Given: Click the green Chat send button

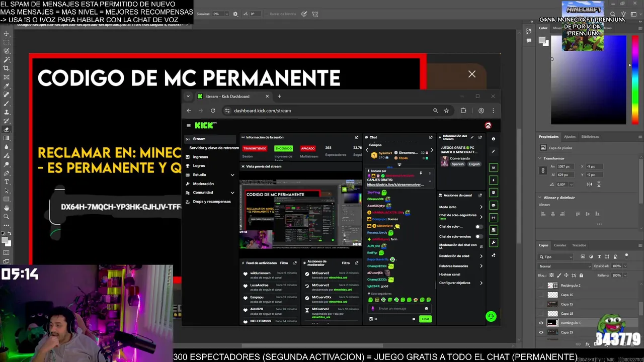Looking at the screenshot, I should (426, 319).
